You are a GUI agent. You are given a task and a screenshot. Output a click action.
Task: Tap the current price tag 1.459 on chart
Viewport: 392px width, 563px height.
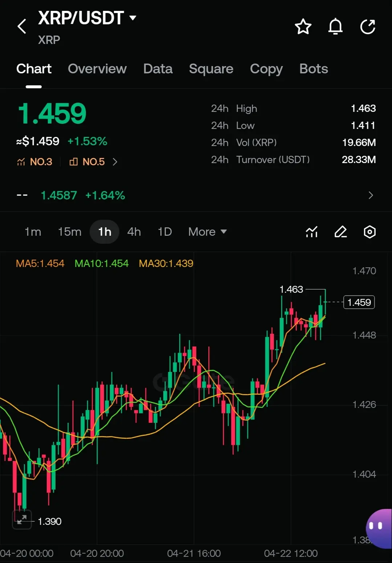[x=359, y=302]
